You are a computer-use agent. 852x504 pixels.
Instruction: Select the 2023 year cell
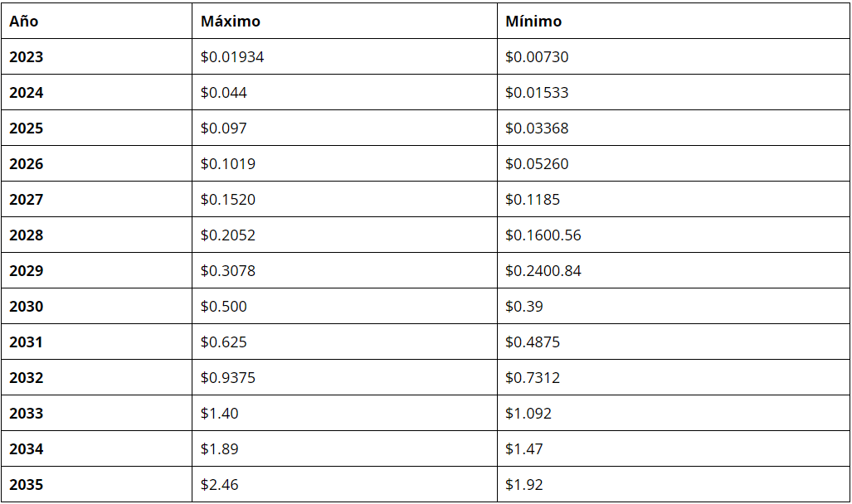26,57
